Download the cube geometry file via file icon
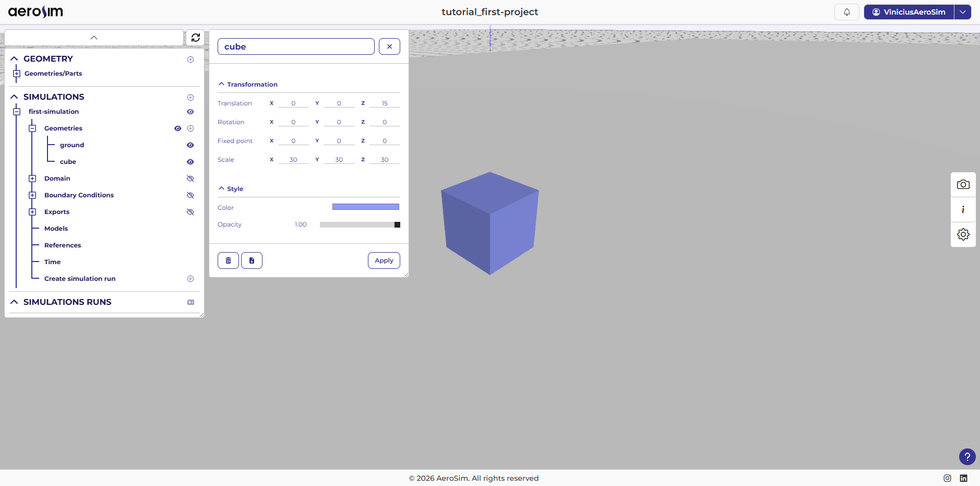The image size is (980, 486). pyautogui.click(x=252, y=260)
